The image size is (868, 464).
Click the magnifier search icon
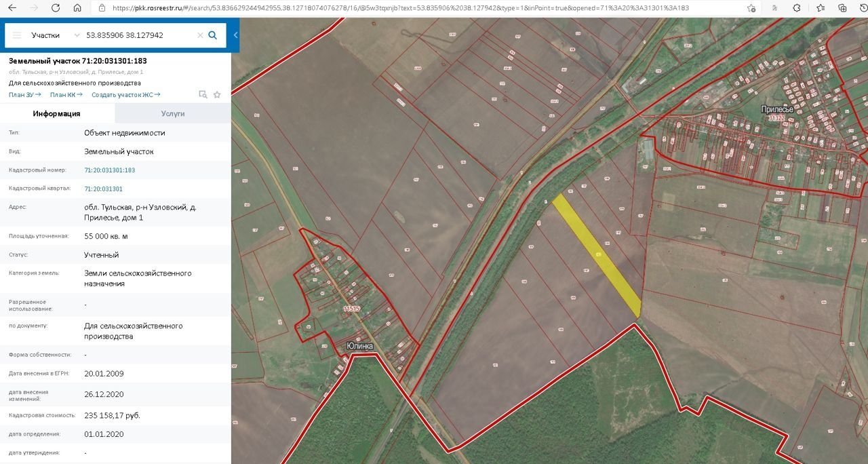(x=213, y=35)
